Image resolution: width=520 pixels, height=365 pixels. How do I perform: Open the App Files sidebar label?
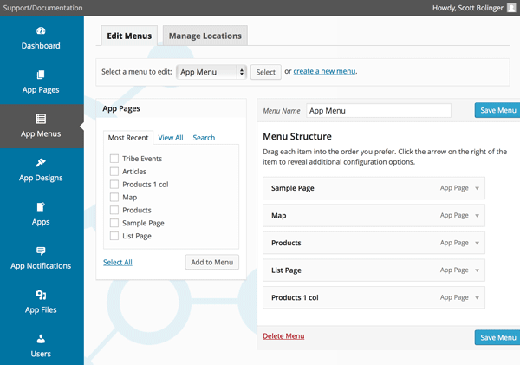41,310
